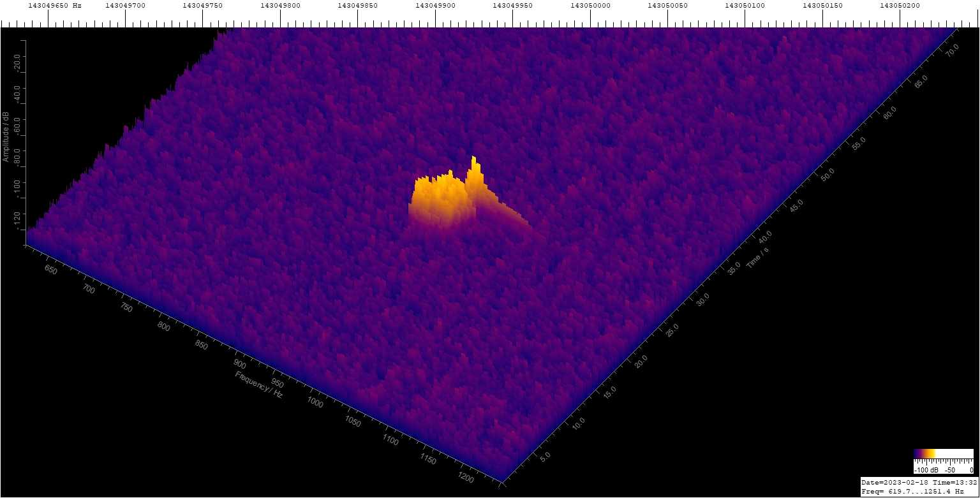This screenshot has height=498, width=980.
Task: Click the "143049800" top ruler label
Action: point(281,5)
